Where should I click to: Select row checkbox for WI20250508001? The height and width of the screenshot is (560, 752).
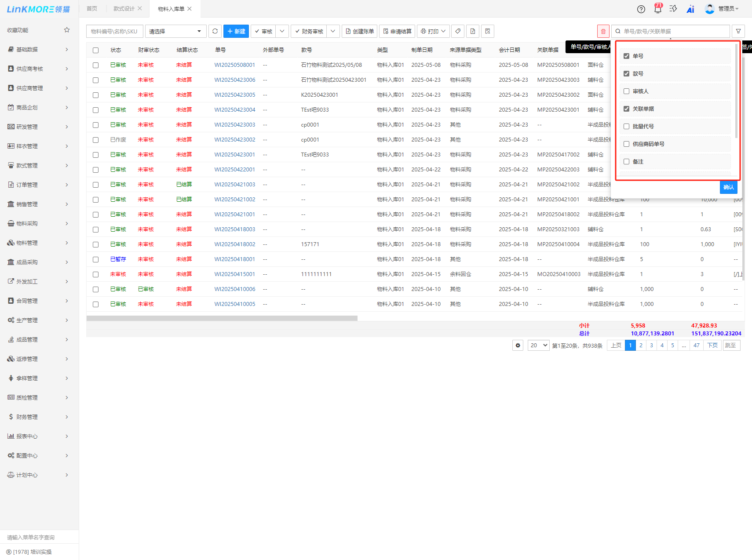[x=96, y=65]
